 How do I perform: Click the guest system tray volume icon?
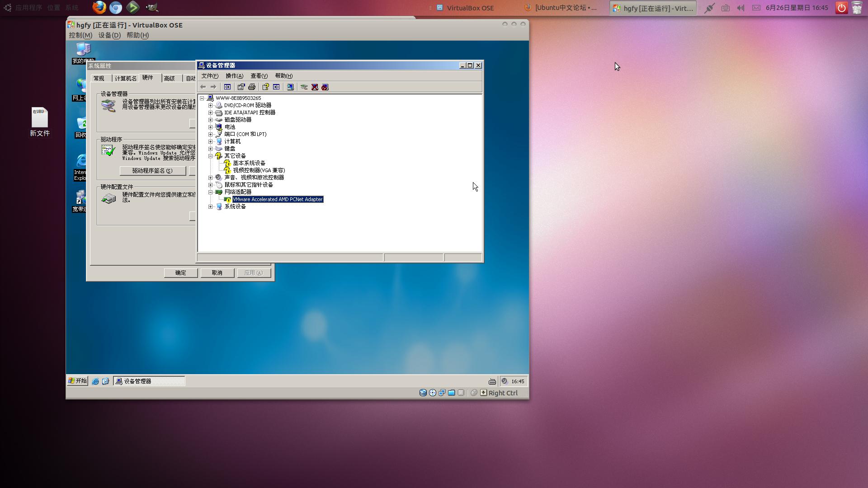[x=505, y=381]
